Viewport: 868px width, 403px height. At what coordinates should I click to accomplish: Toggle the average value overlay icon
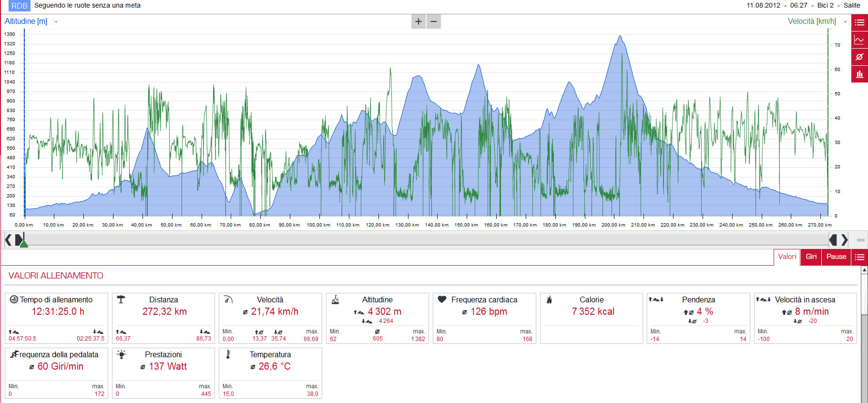pos(859,57)
